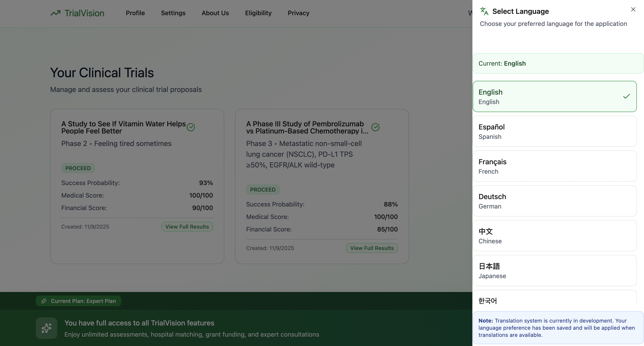The width and height of the screenshot is (644, 346).
Task: Click the Current: English status box
Action: (557, 63)
